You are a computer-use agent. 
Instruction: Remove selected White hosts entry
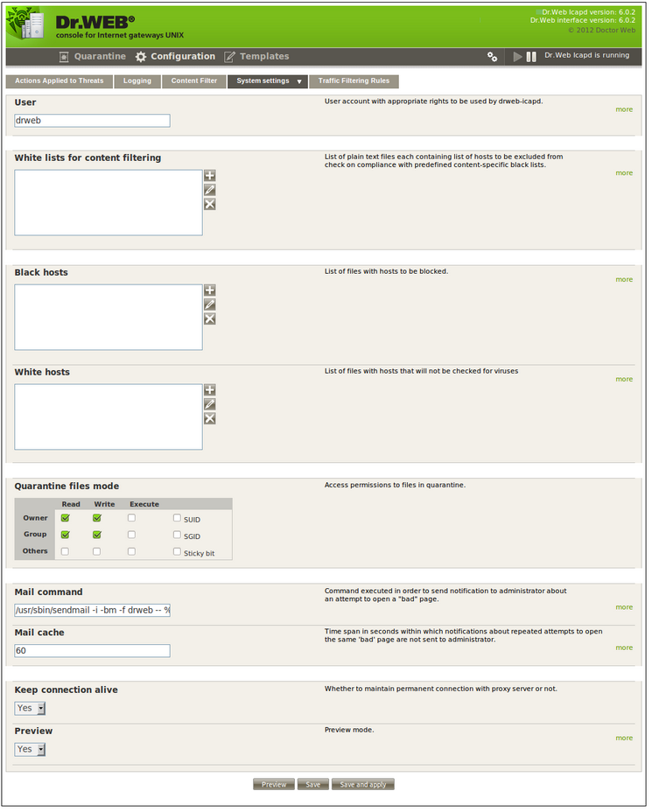pos(210,418)
